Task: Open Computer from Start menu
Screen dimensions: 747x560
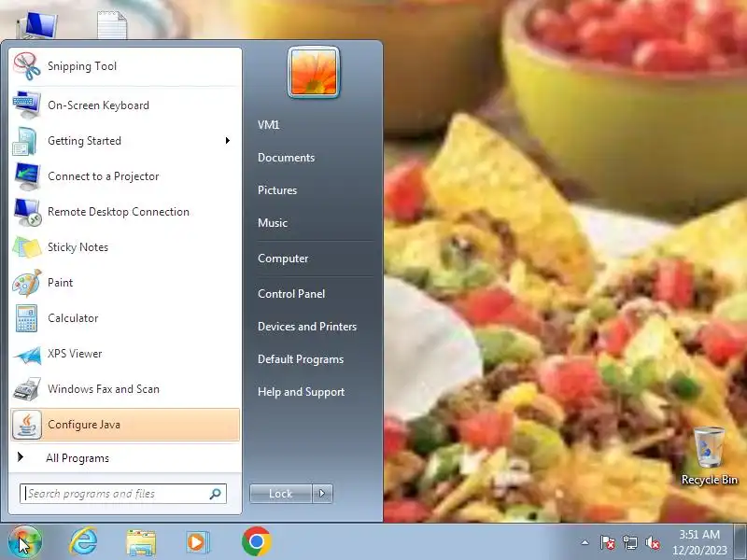Action: pos(283,259)
